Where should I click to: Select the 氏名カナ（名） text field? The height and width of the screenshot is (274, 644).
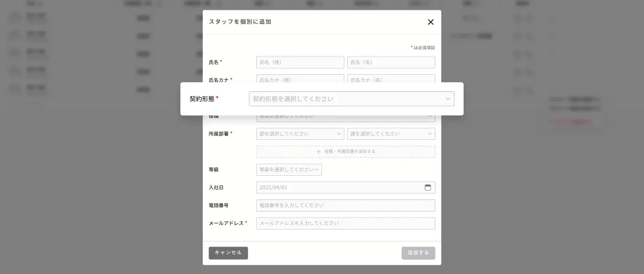click(391, 79)
